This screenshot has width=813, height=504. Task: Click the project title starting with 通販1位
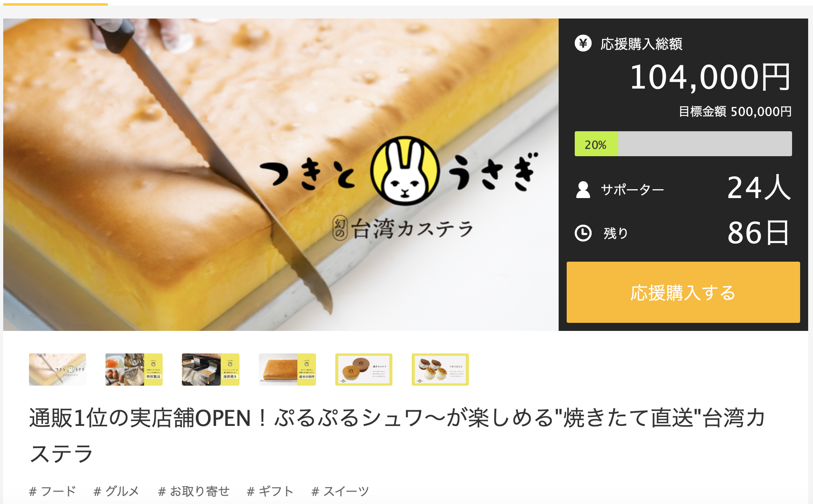point(397,435)
